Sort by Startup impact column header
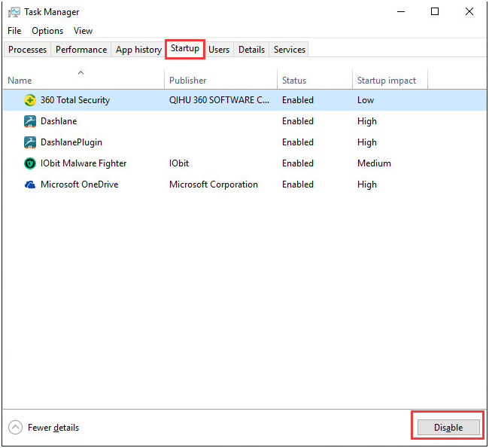 pyautogui.click(x=387, y=81)
